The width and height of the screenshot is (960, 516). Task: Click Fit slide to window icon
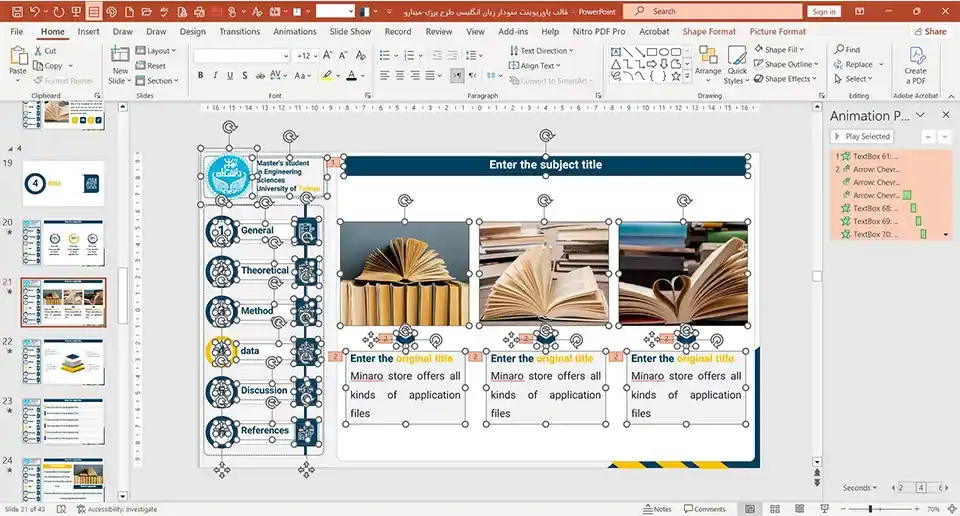click(952, 509)
